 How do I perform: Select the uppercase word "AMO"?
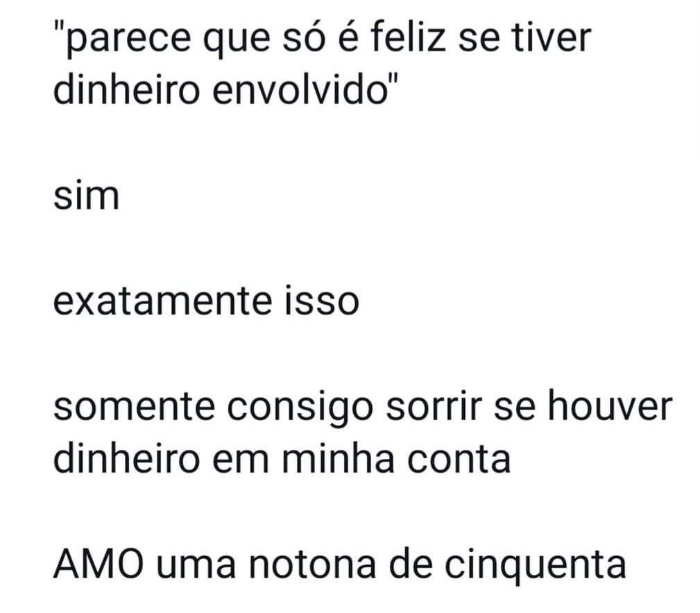[x=99, y=564]
